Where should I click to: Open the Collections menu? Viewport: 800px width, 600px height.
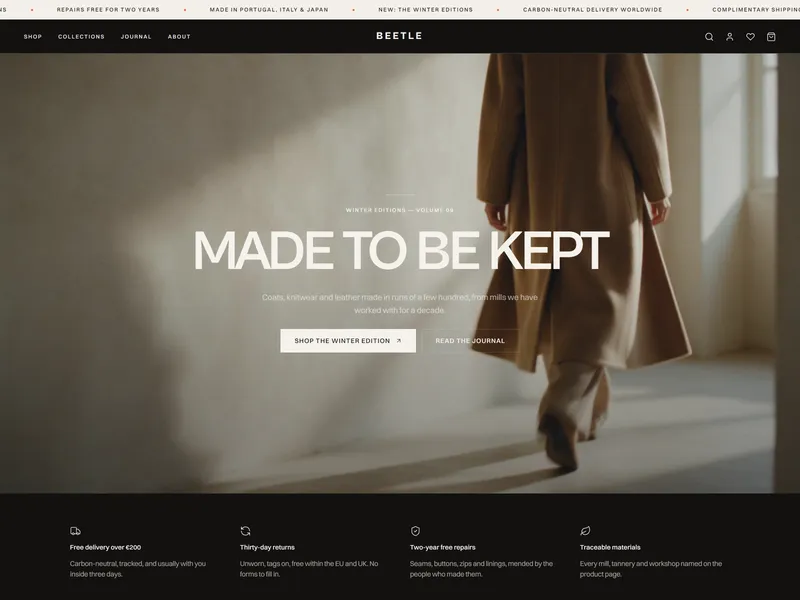click(x=81, y=37)
